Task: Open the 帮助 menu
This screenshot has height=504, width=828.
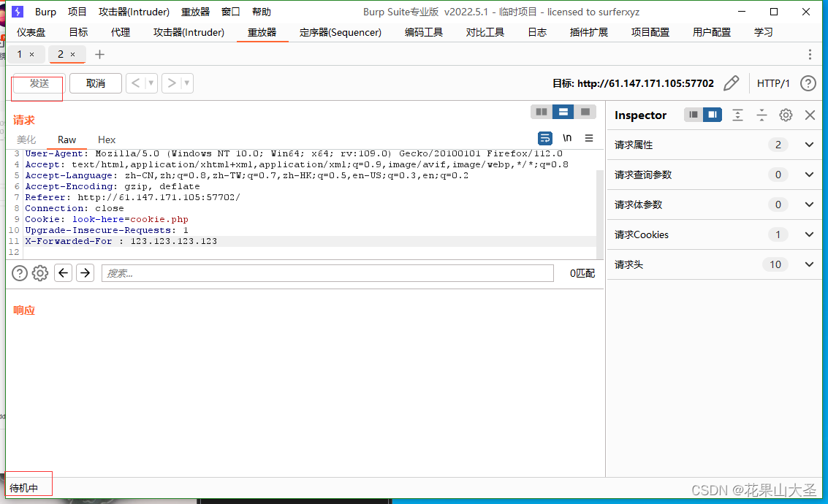Action: coord(262,12)
